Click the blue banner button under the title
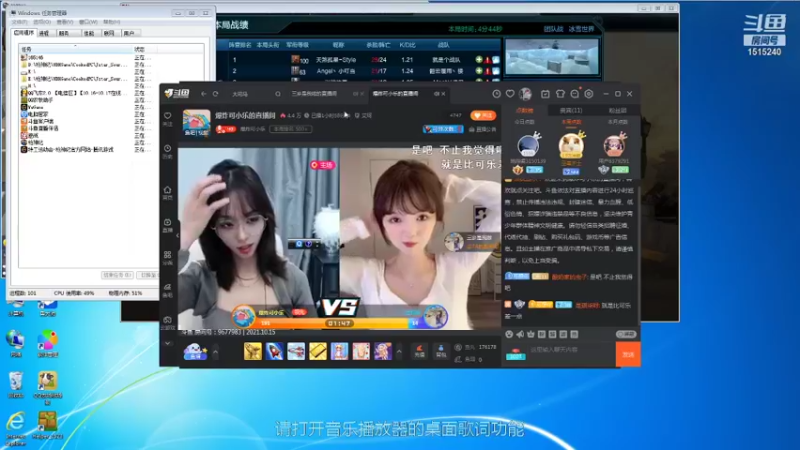The height and width of the screenshot is (450, 800). tap(443, 129)
